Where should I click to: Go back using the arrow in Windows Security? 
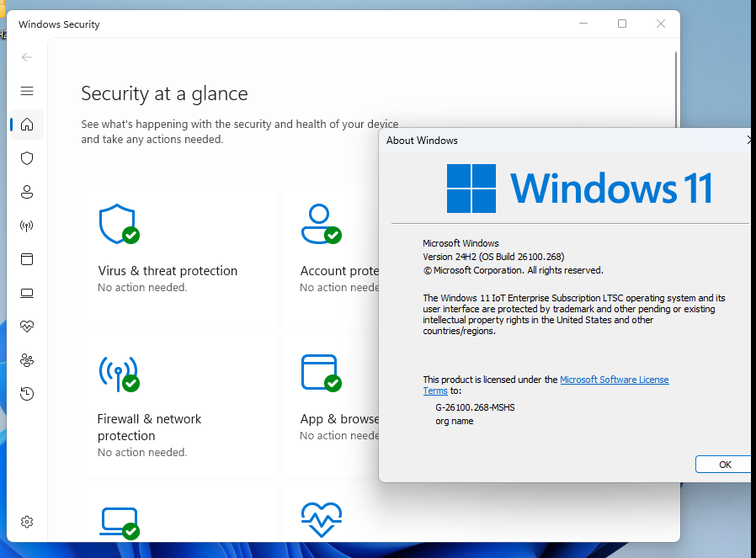pyautogui.click(x=26, y=57)
